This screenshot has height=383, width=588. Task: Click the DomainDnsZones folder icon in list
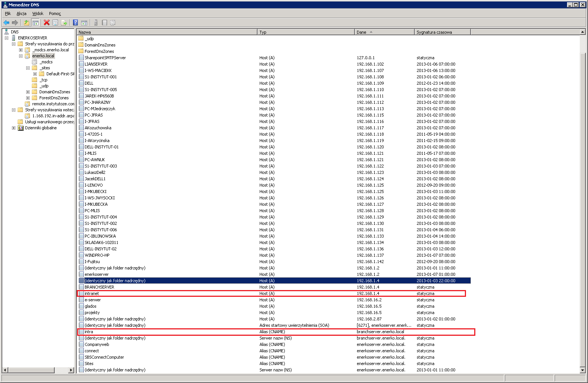pos(81,45)
